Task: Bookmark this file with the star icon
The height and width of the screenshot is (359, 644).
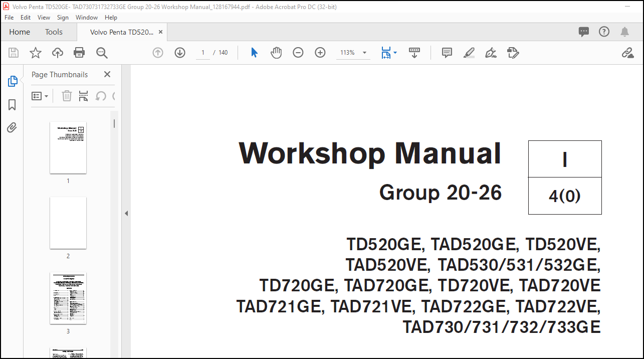Action: point(36,53)
